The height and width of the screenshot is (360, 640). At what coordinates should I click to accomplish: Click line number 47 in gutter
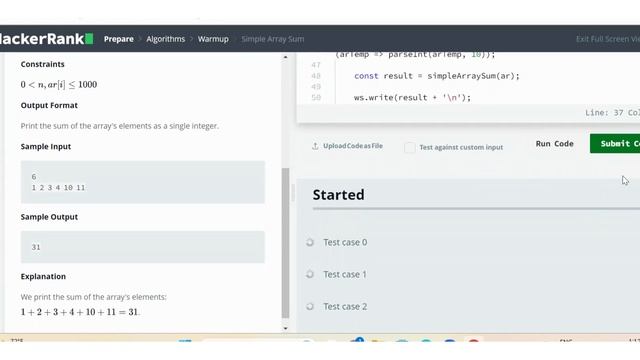(316, 65)
